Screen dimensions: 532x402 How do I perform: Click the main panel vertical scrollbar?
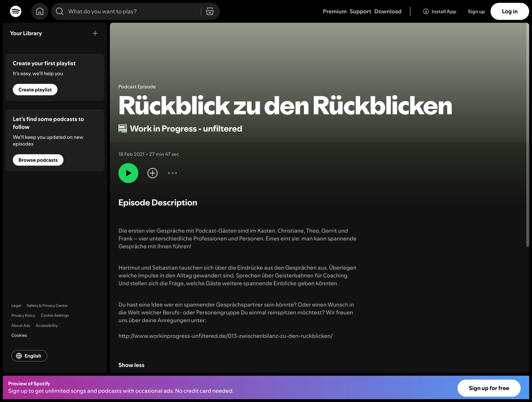[527, 135]
